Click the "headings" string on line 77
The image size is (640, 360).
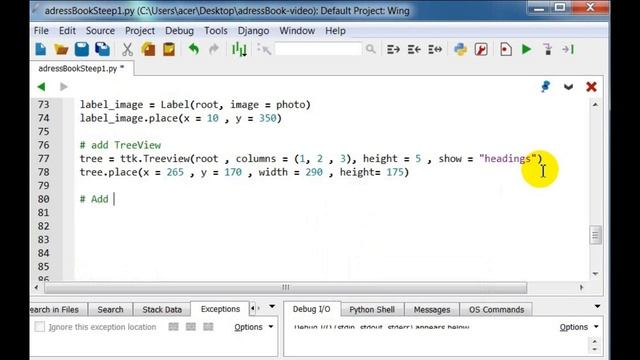click(508, 158)
